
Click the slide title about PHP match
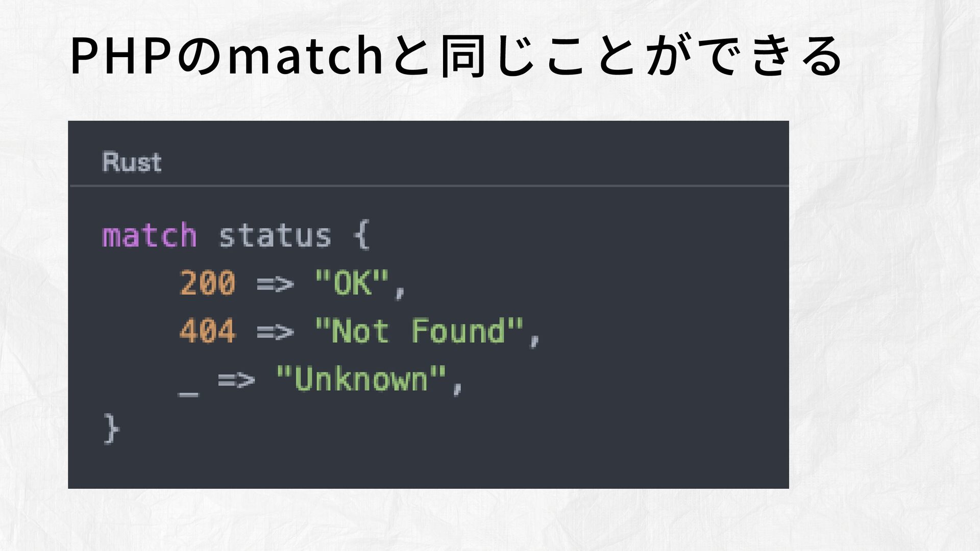coord(456,55)
